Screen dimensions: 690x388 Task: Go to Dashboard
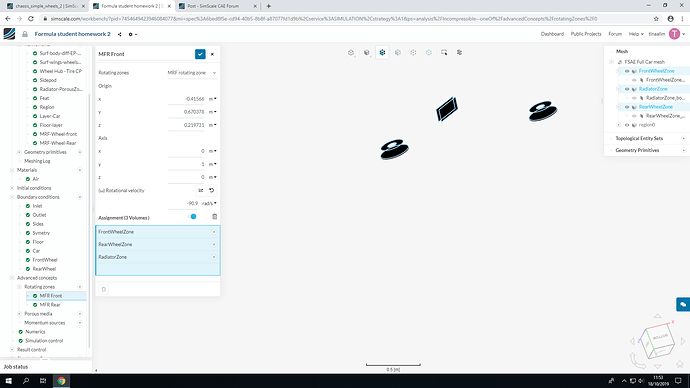[552, 34]
